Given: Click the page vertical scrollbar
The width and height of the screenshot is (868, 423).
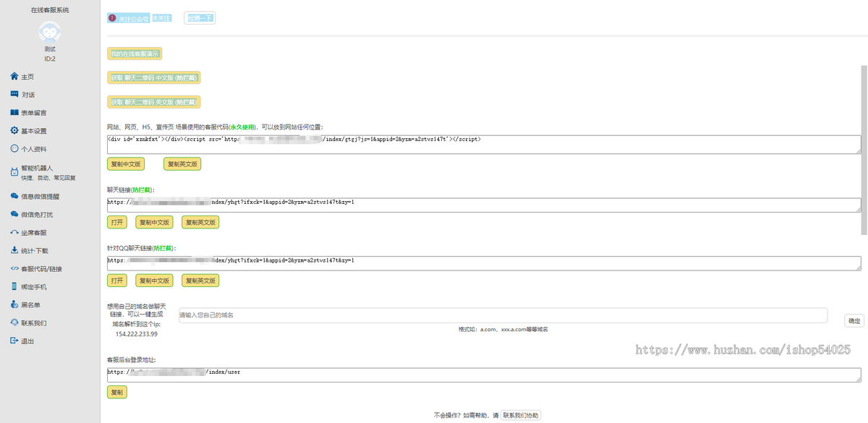Looking at the screenshot, I should click(864, 150).
